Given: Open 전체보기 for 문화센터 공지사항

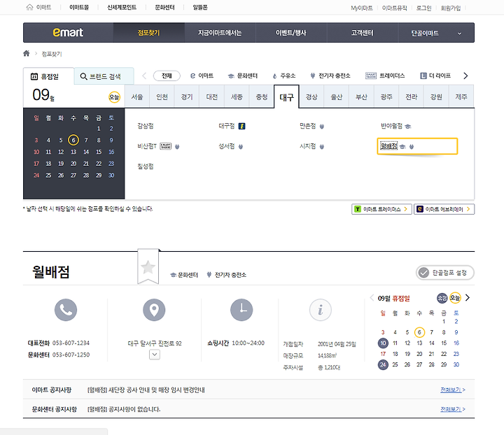Looking at the screenshot, I should pos(453,409).
